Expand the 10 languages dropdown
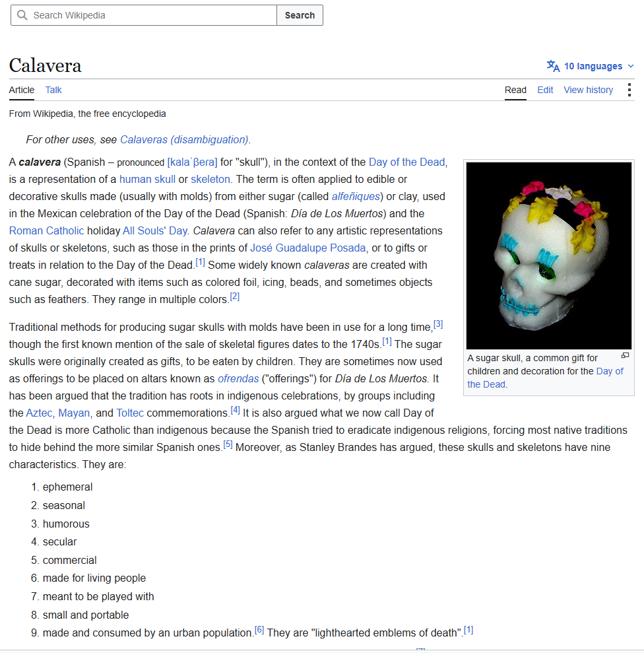 591,66
